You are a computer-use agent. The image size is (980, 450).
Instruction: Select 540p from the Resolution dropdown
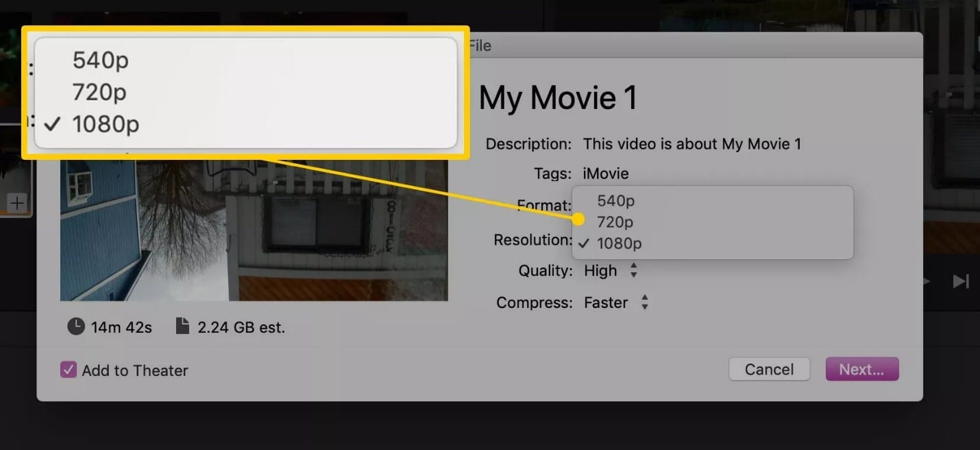(615, 200)
